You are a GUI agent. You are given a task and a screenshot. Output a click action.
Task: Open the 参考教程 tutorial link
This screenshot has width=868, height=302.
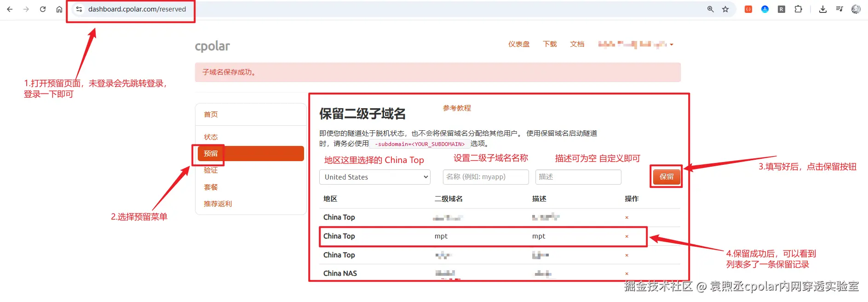pyautogui.click(x=457, y=108)
